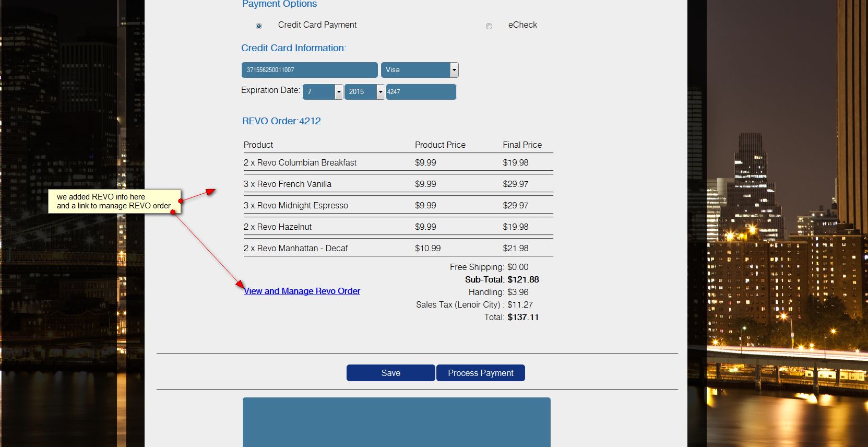Click the eCheck label
Screen dimensions: 868x447
[522, 25]
